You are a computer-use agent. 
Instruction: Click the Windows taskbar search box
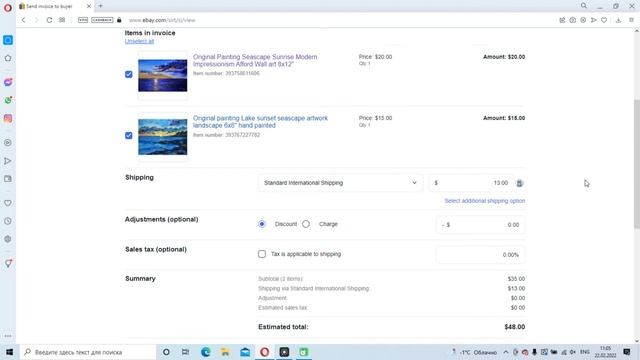(x=88, y=352)
